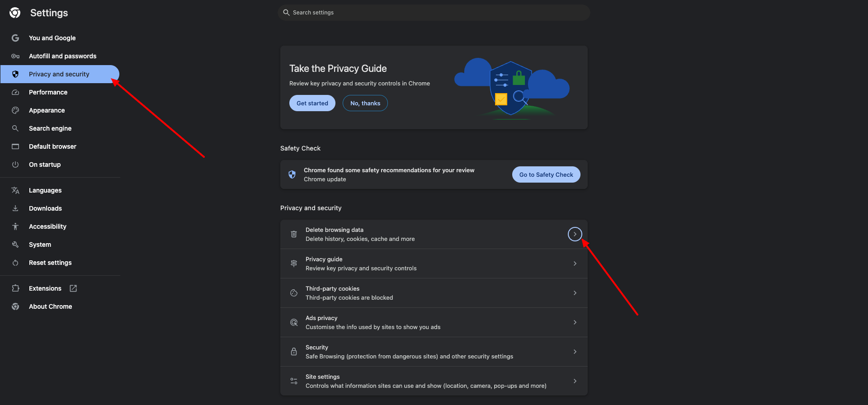Click 'Chrome found some safety recommendations' message
Image resolution: width=868 pixels, height=405 pixels.
click(389, 170)
